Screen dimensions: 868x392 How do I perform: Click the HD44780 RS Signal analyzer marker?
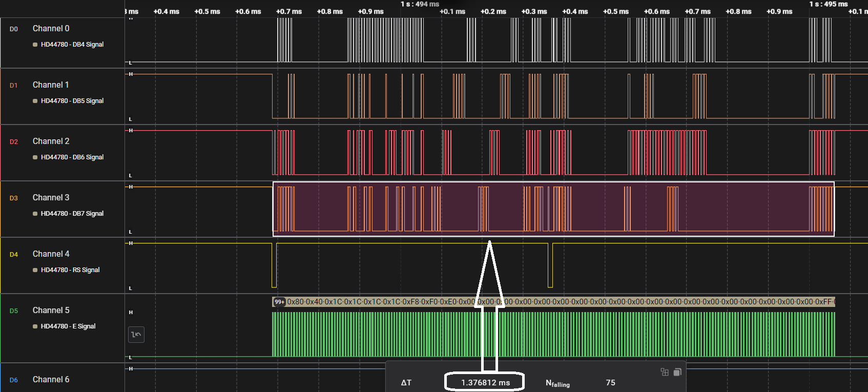(35, 270)
